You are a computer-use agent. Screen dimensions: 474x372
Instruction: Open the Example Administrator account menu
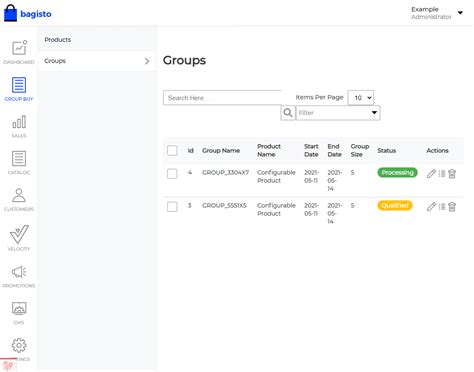[437, 13]
